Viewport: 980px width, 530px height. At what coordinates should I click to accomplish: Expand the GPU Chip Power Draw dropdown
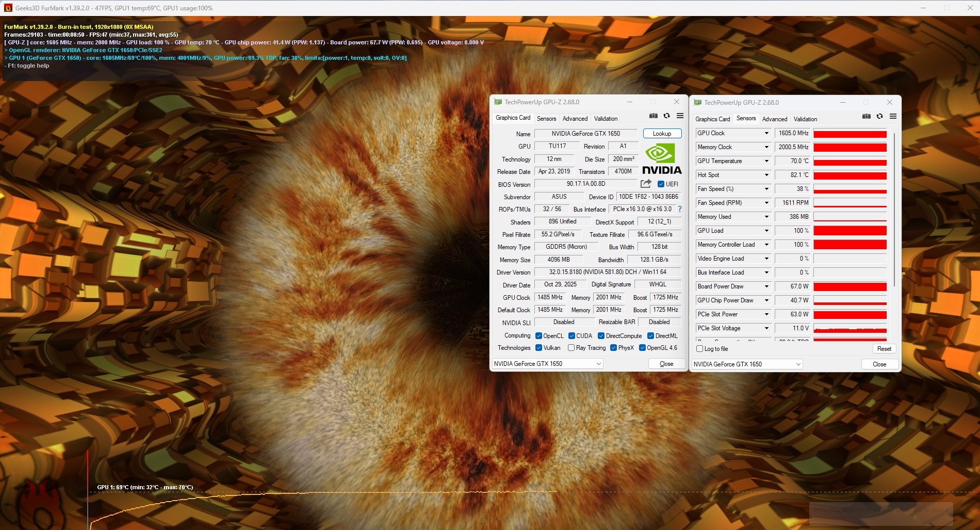(x=766, y=300)
